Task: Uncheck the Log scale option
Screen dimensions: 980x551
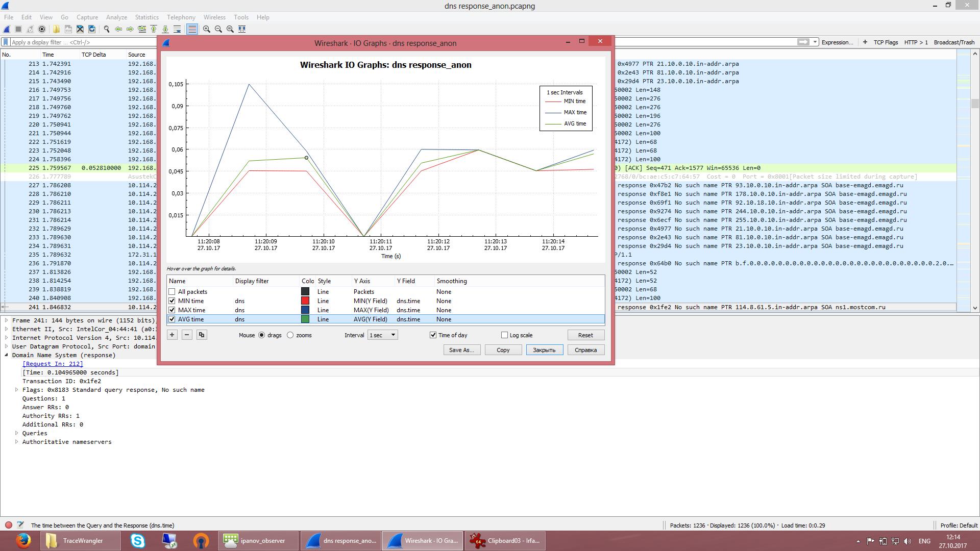Action: [x=504, y=335]
